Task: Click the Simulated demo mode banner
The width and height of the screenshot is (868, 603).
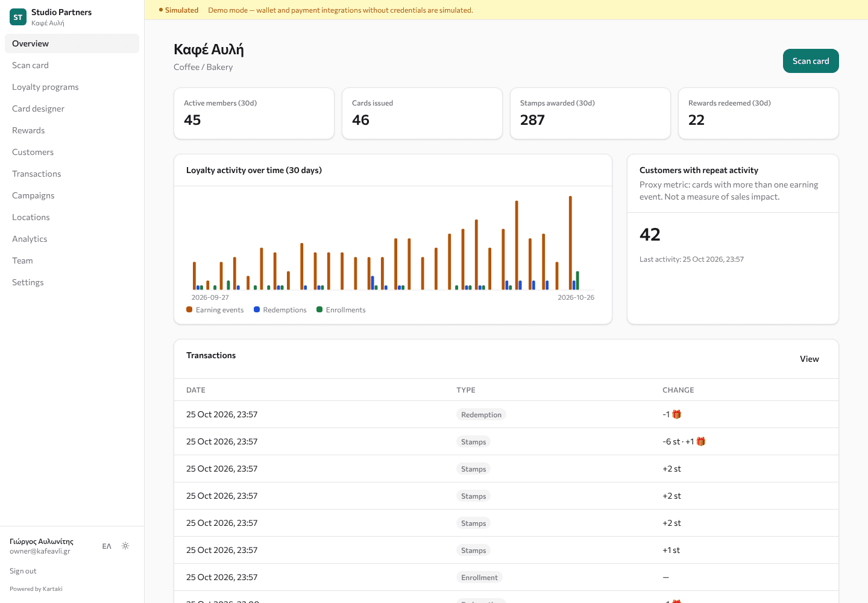Action: tap(506, 10)
